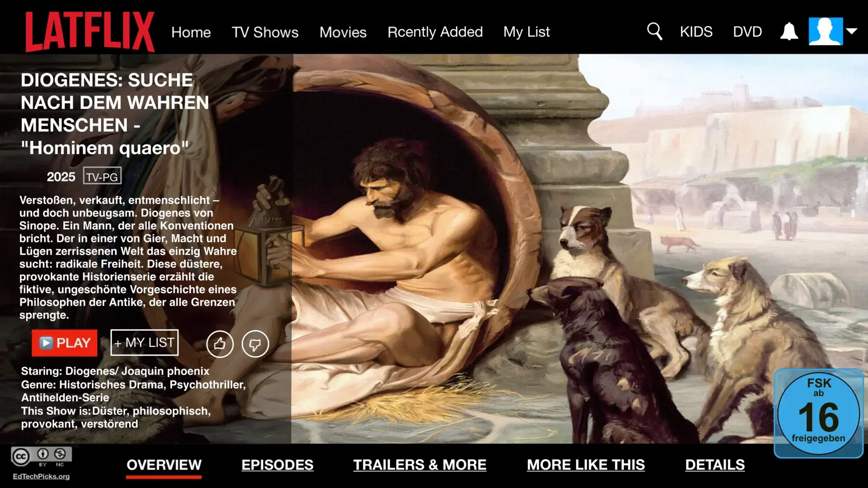The height and width of the screenshot is (488, 868).
Task: Open My List in the top navigation
Action: click(x=526, y=32)
